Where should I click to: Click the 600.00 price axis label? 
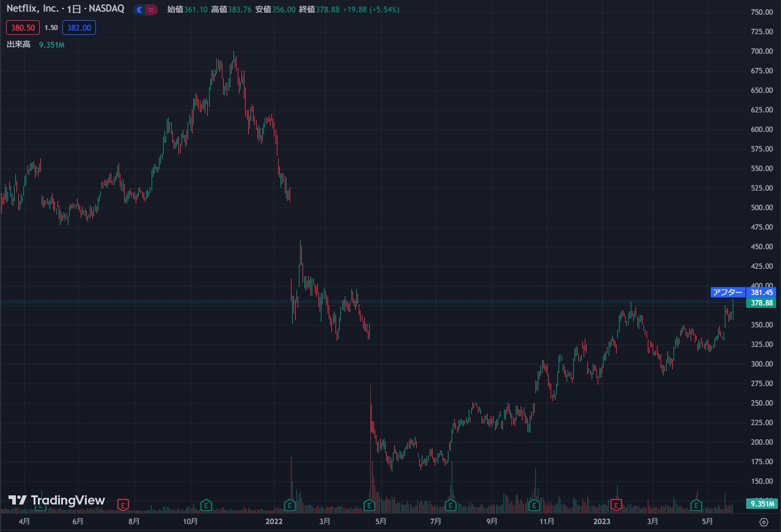click(761, 129)
